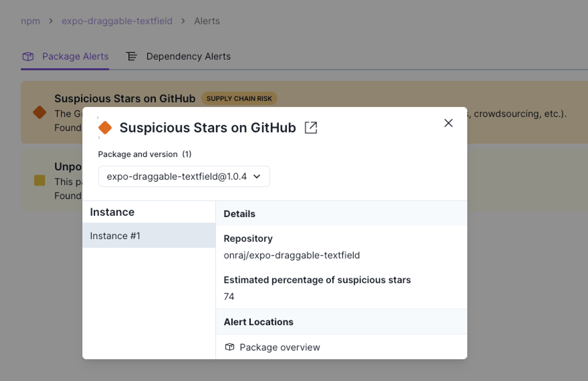Open the external link icon beside modal title
588x381 pixels.
(311, 128)
